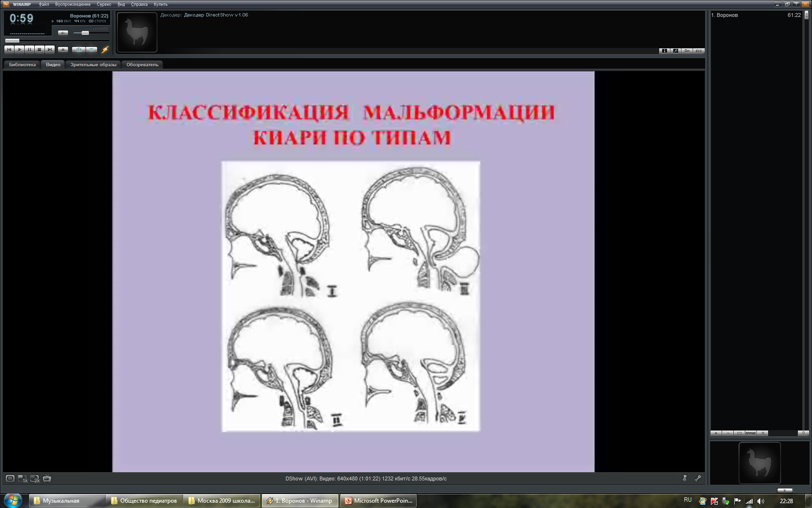Open the network signal tray icon
This screenshot has width=812, height=508.
pyautogui.click(x=749, y=501)
